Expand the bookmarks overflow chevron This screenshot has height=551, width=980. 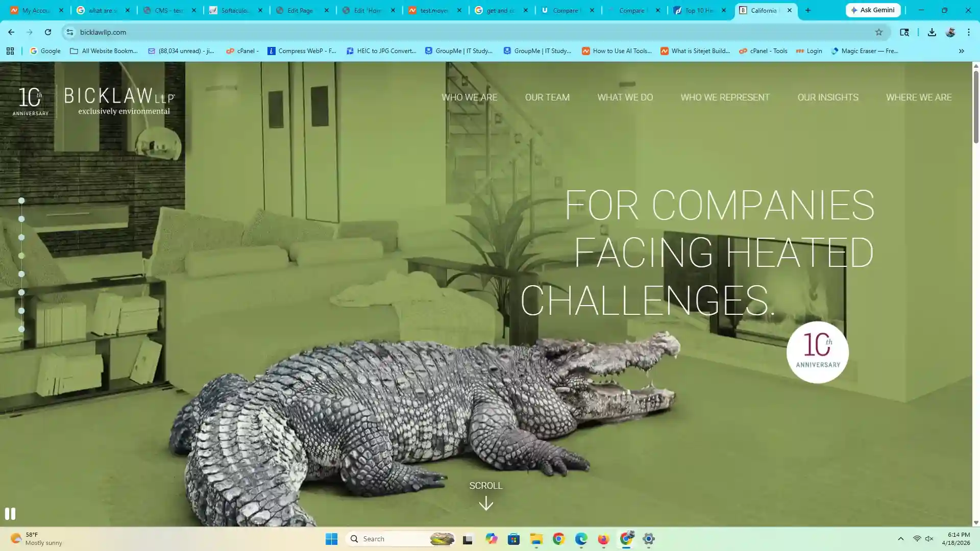point(962,51)
